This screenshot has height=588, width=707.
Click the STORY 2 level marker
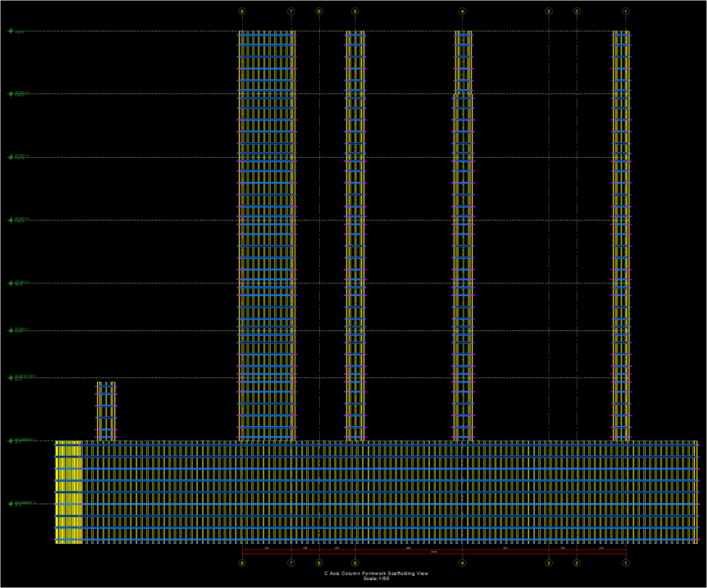pos(11,283)
